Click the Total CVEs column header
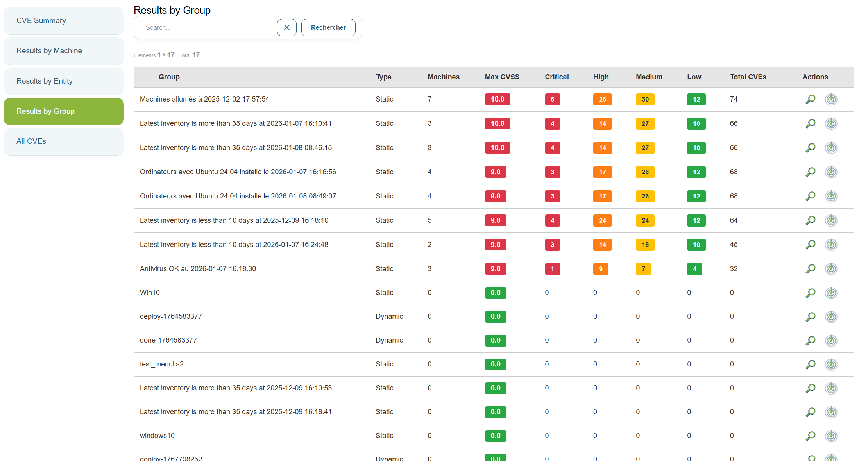Viewport: 868px width, 461px height. coord(748,77)
